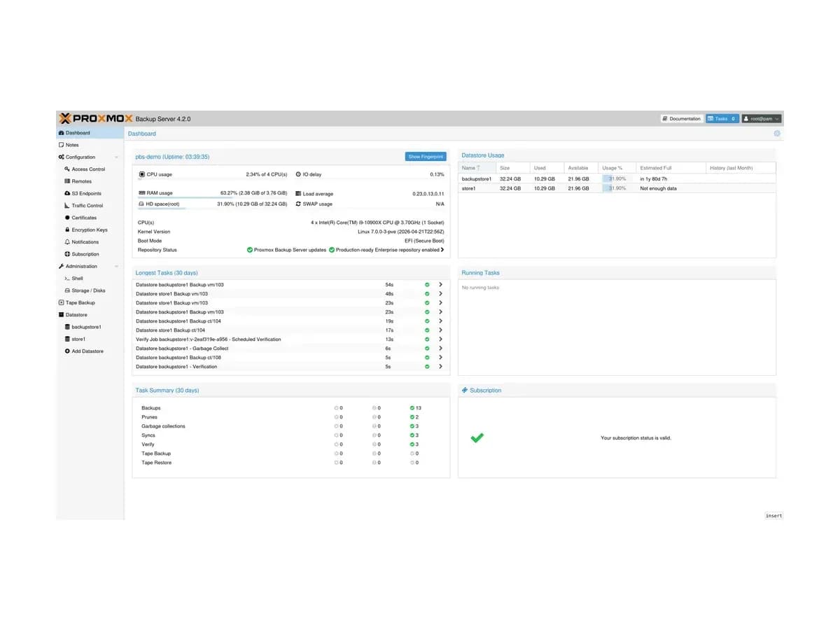Select backupstore1 row in Datastore Usage

617,178
